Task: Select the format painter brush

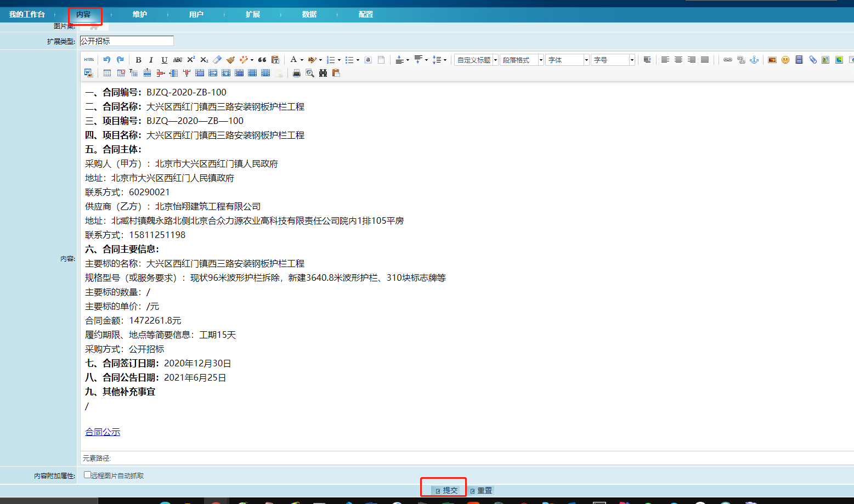Action: pyautogui.click(x=230, y=60)
